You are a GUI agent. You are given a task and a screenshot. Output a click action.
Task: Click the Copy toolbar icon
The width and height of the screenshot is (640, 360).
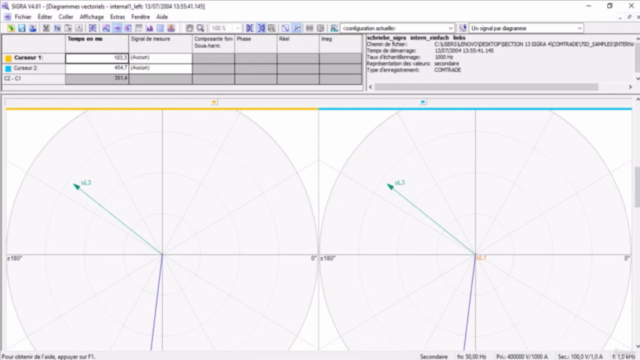coord(57,28)
